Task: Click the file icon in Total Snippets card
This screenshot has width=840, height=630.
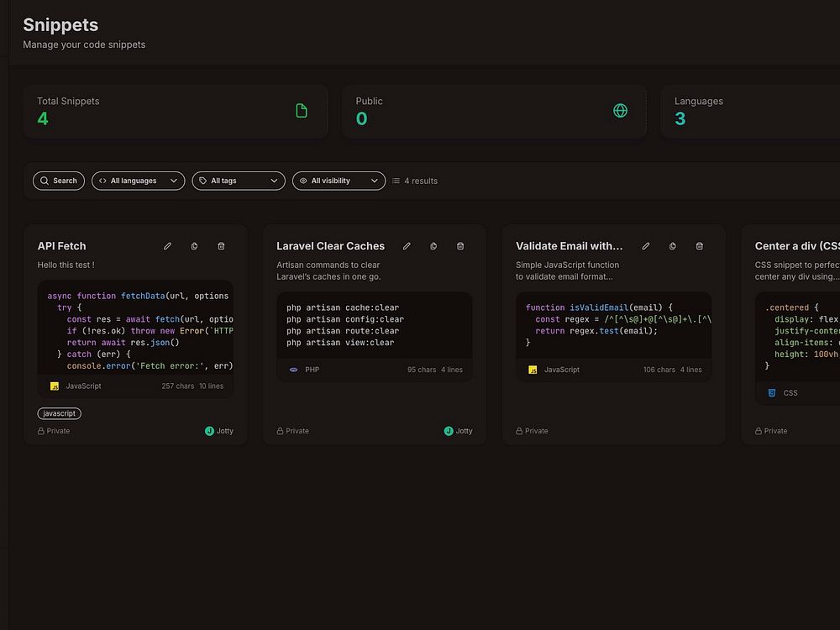Action: pyautogui.click(x=302, y=111)
